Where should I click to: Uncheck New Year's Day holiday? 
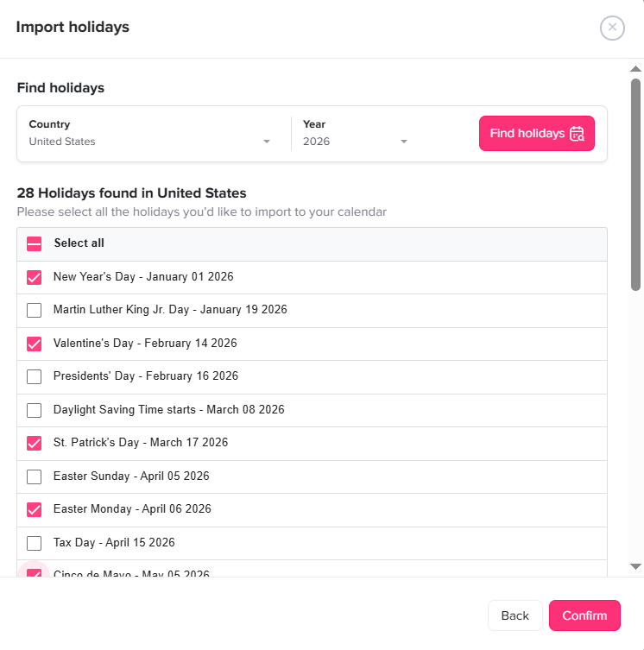[x=35, y=278]
